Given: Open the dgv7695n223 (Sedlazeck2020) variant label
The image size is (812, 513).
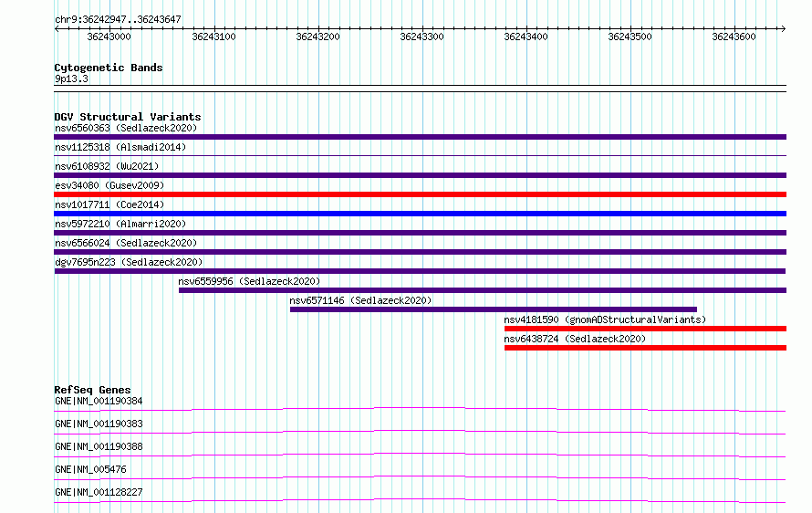Looking at the screenshot, I should pyautogui.click(x=129, y=262).
